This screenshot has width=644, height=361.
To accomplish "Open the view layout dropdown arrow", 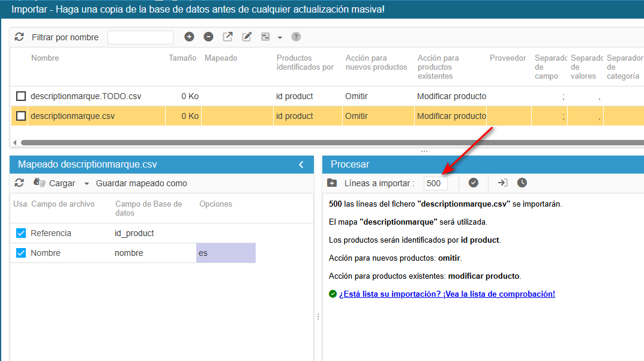I will 280,38.
